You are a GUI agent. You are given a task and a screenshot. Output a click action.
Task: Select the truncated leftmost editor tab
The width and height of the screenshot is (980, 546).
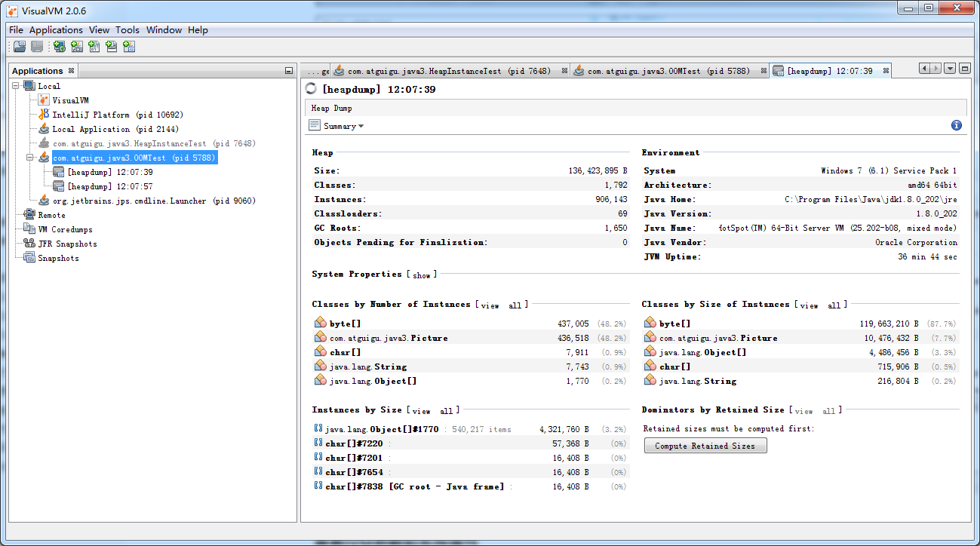click(315, 71)
